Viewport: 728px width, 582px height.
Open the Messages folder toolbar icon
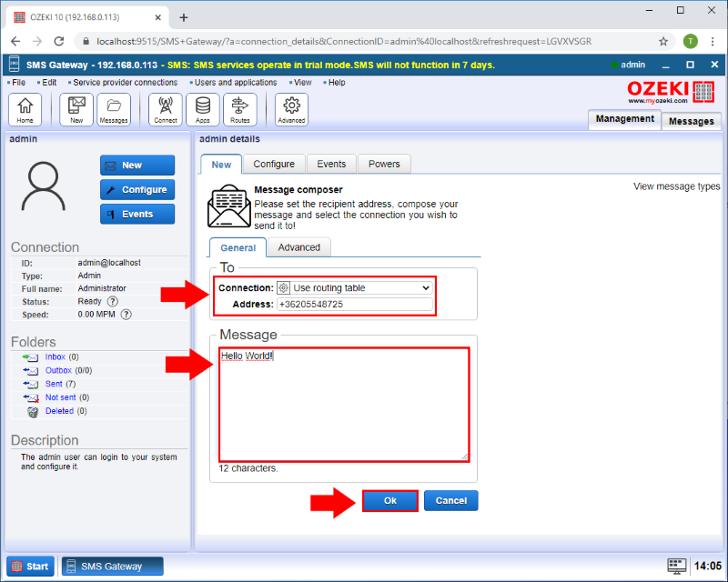[114, 109]
